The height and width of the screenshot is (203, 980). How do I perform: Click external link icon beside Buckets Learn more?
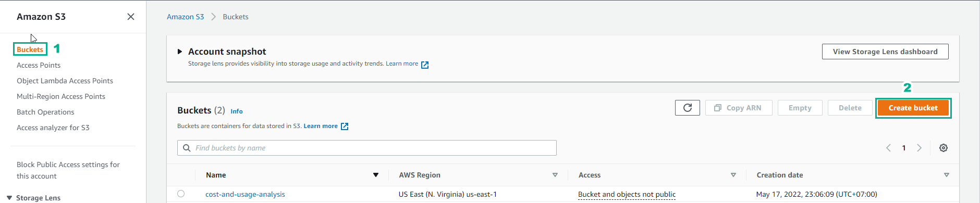[x=345, y=126]
